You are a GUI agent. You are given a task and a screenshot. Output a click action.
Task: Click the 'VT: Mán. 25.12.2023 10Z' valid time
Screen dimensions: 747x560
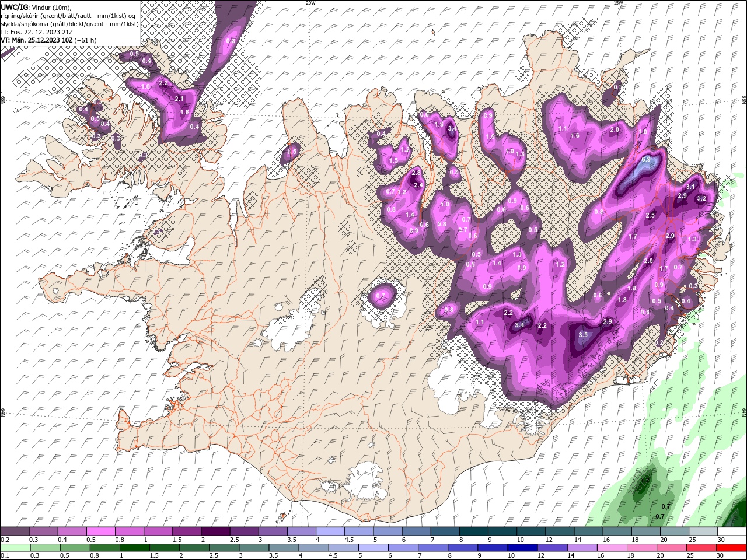tap(37, 40)
